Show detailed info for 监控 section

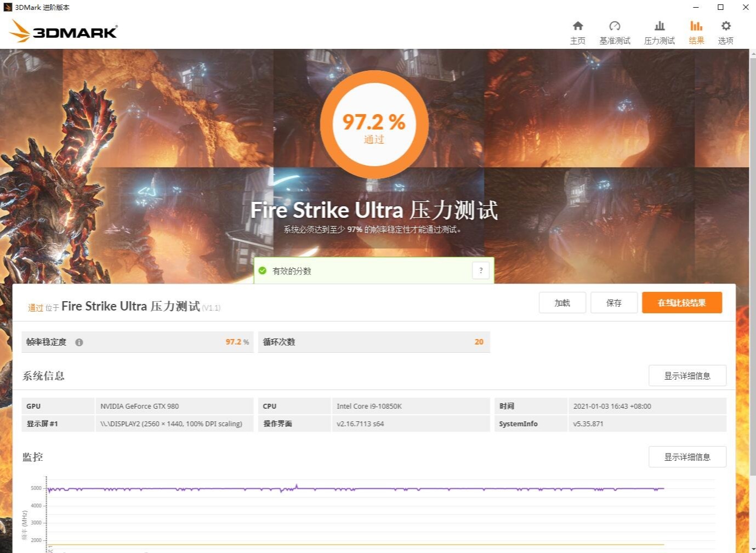tap(687, 456)
